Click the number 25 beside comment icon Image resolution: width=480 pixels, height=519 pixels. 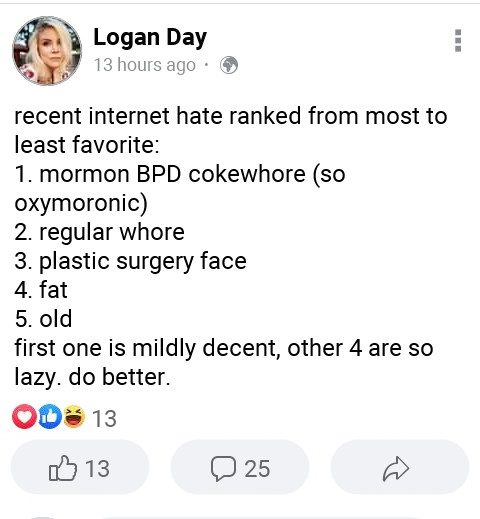pos(257,469)
